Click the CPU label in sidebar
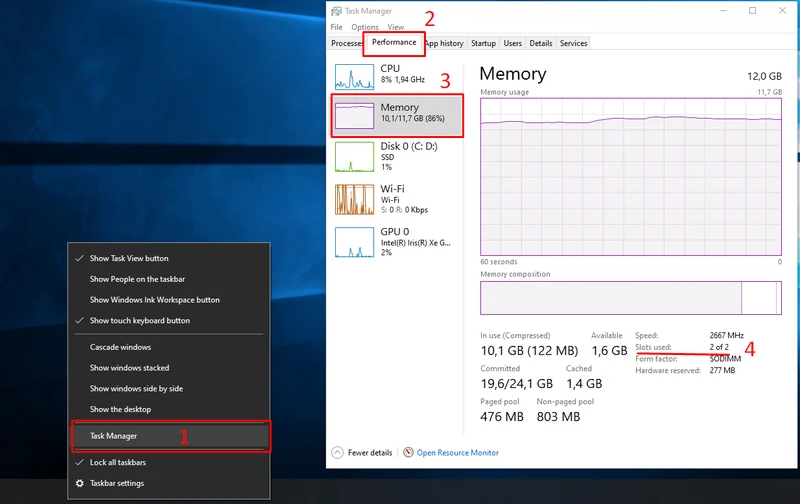 click(x=390, y=68)
